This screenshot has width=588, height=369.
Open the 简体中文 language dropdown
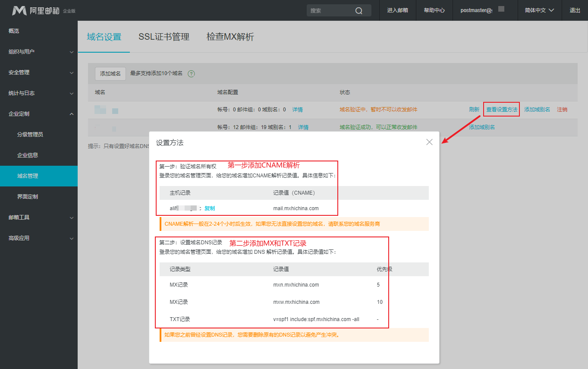(539, 10)
